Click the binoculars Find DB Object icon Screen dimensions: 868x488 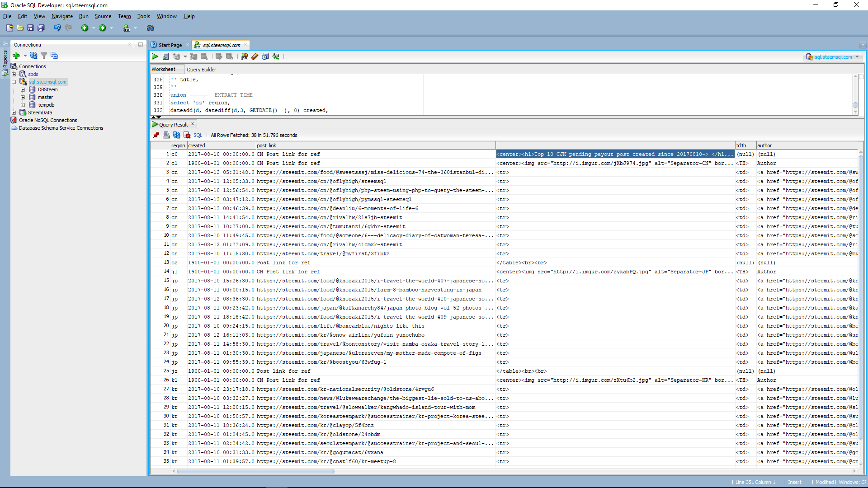click(151, 28)
